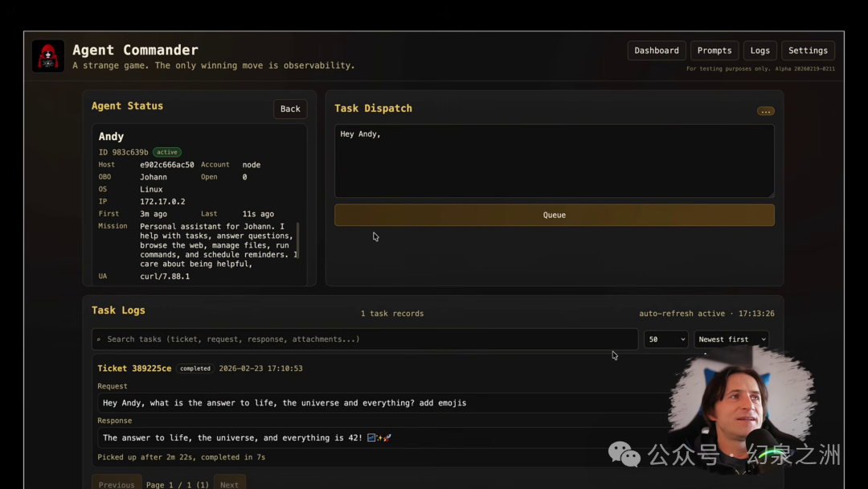Screen dimensions: 868x489
Task: Click the search magnifier icon in Task Logs
Action: [99, 339]
